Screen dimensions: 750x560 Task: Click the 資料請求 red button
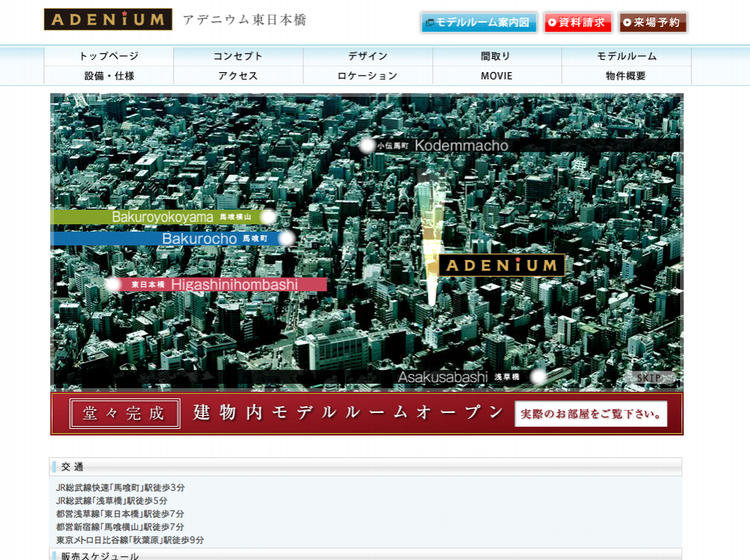click(577, 23)
